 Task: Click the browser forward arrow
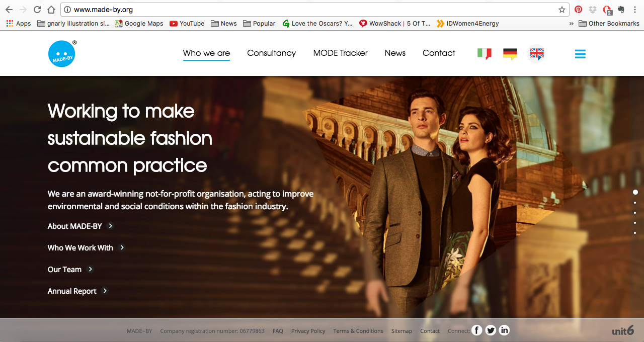click(x=23, y=10)
